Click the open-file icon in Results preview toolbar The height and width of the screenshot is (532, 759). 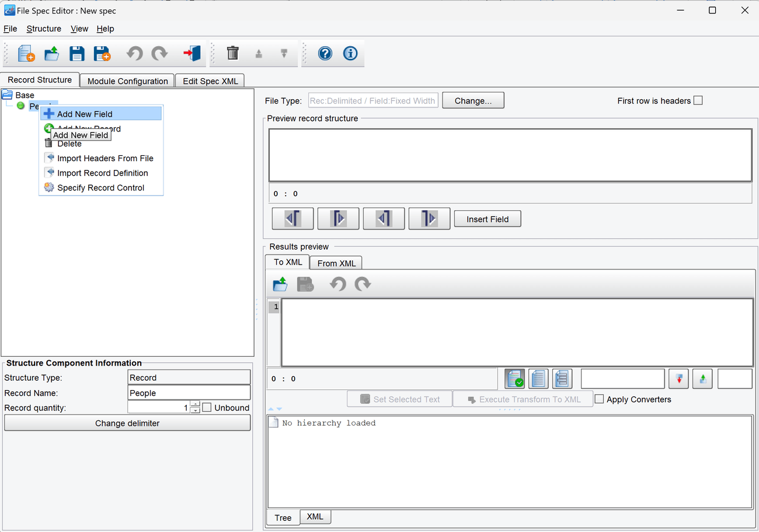pyautogui.click(x=280, y=284)
